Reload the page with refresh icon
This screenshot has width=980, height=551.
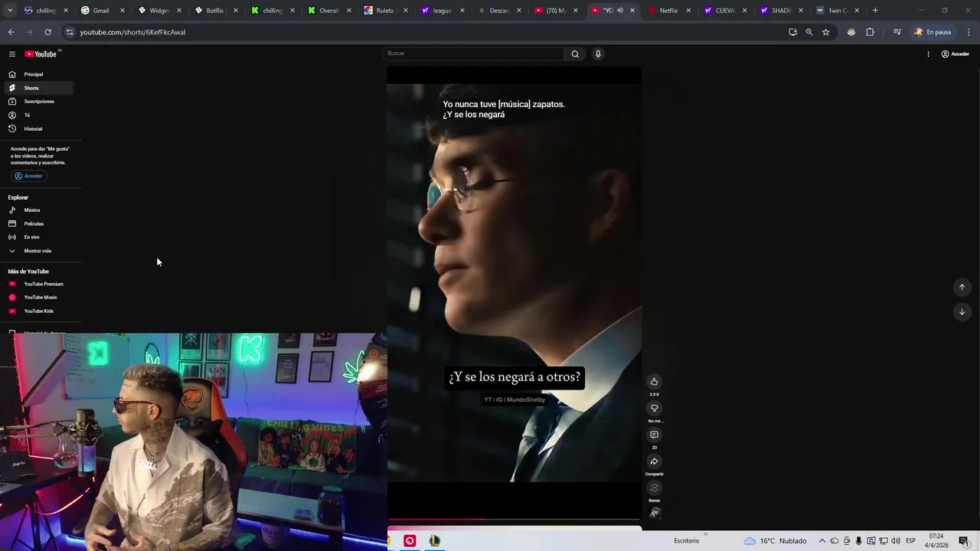pyautogui.click(x=47, y=32)
